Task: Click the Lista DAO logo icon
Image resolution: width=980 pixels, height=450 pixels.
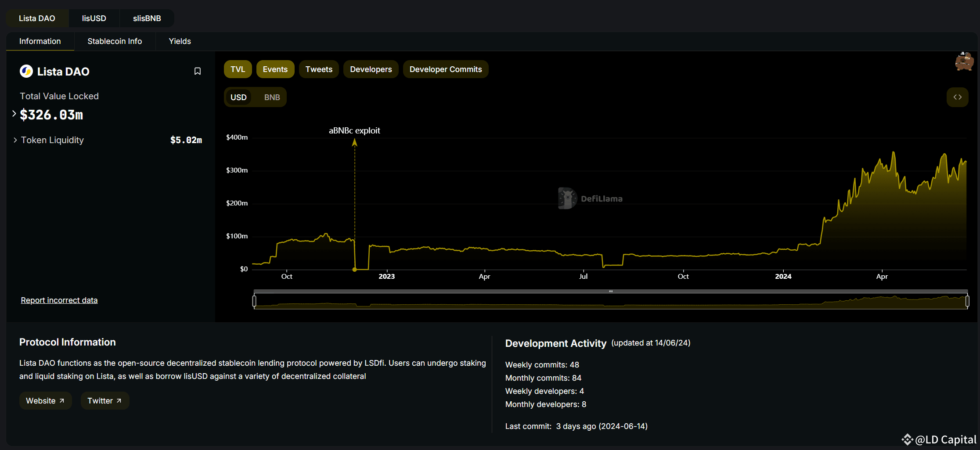Action: [26, 71]
